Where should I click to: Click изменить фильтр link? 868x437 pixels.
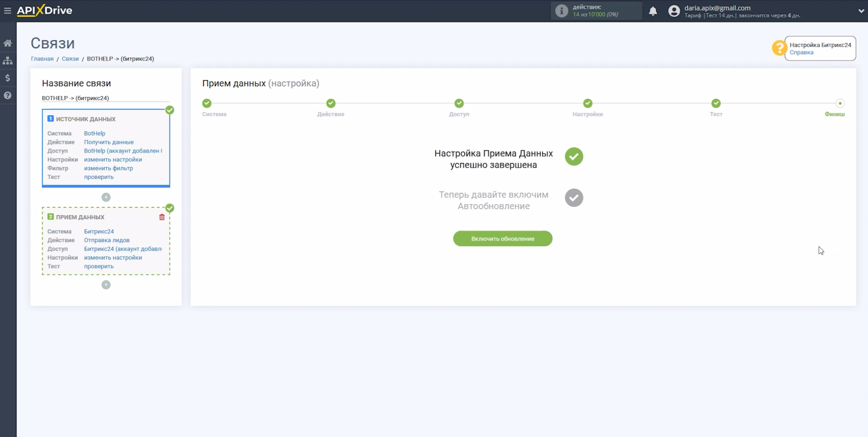[x=108, y=168]
